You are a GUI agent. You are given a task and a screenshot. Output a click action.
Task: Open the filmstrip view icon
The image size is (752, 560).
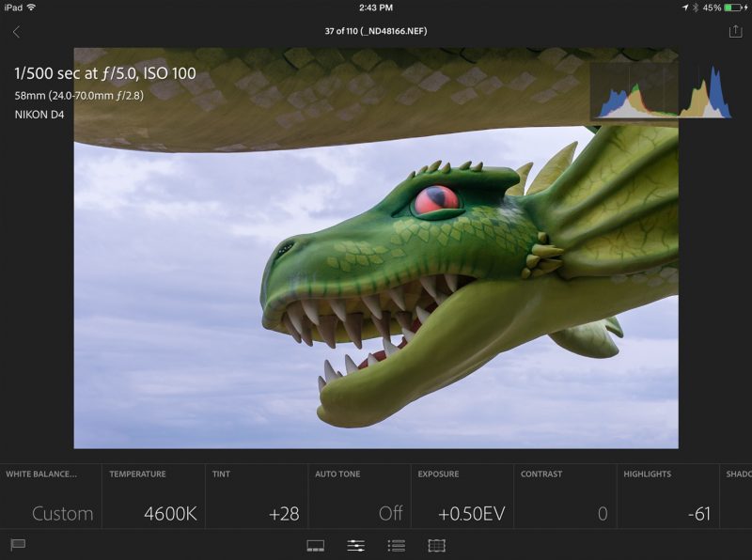[316, 545]
